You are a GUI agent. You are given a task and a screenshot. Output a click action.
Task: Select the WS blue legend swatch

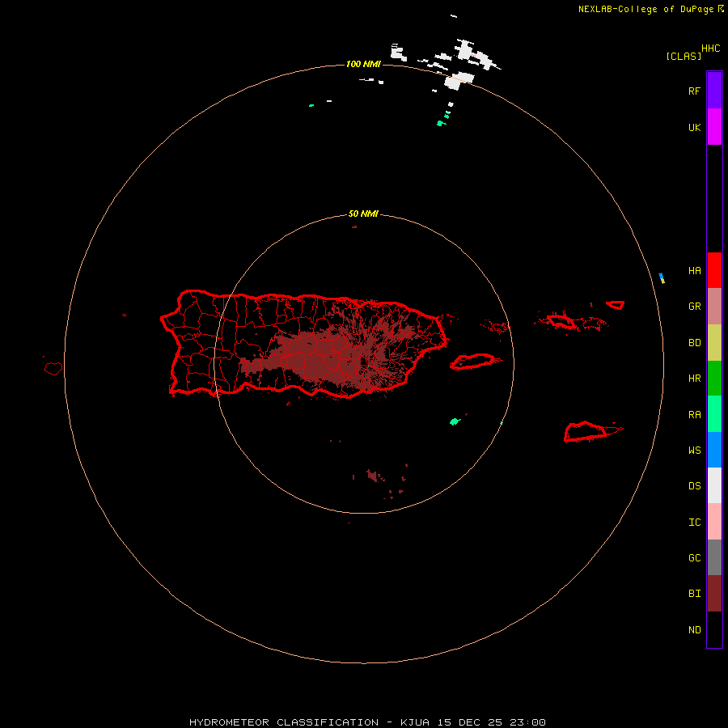(714, 450)
